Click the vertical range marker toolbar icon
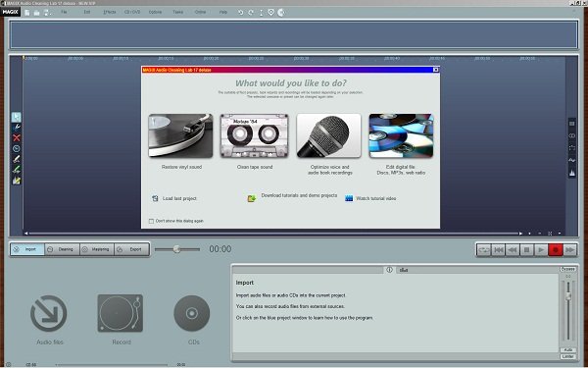This screenshot has width=588, height=368. point(262,13)
